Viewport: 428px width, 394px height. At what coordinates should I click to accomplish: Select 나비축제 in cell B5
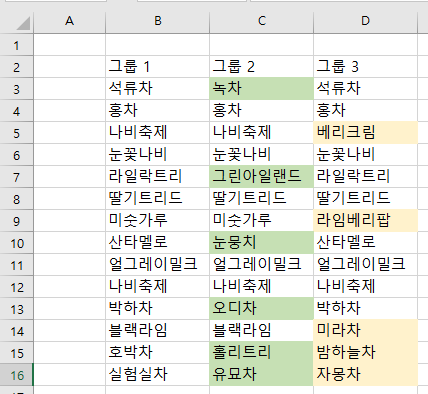coord(158,133)
